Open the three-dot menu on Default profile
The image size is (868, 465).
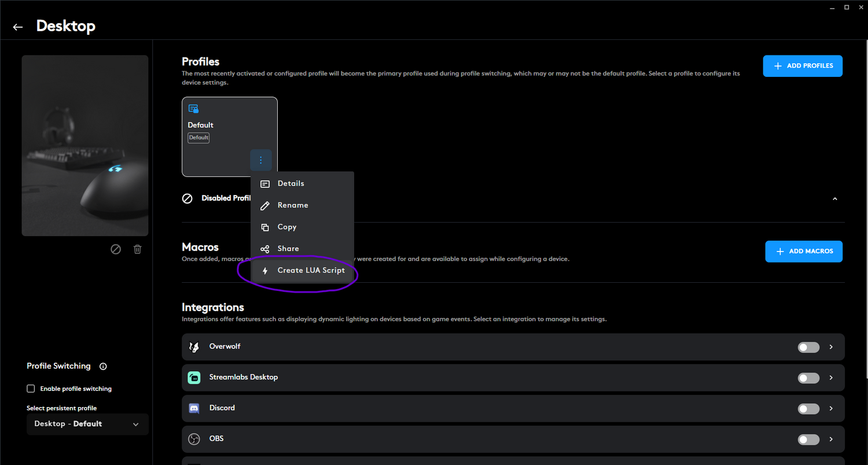pos(261,160)
